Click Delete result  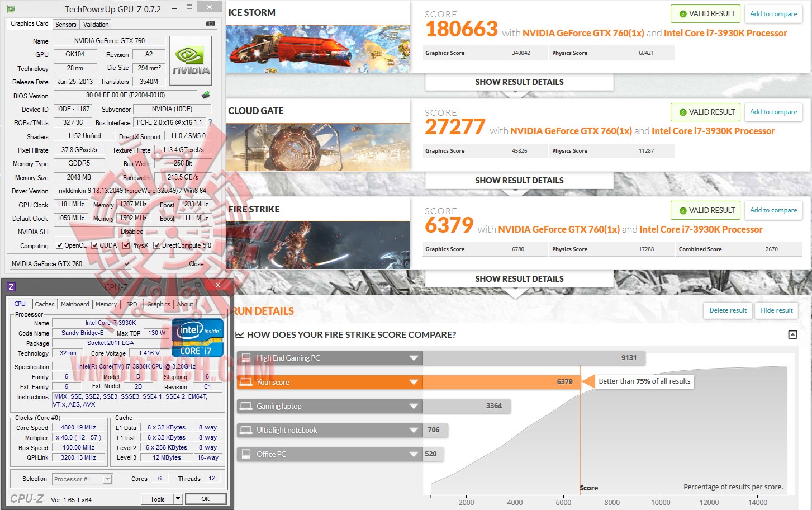(x=728, y=310)
